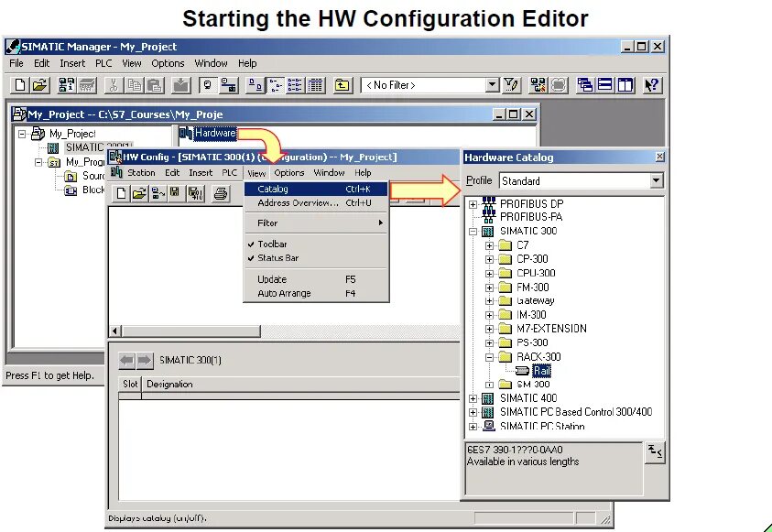Viewport: 772px width, 532px height.
Task: Click Cascade windows icon
Action: pyautogui.click(x=585, y=85)
